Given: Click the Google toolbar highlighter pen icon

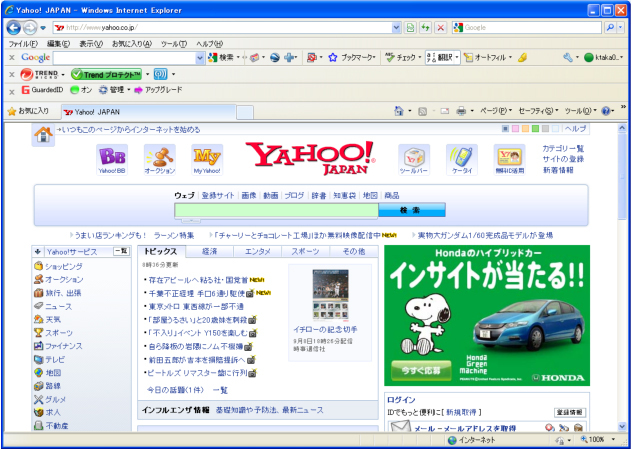Looking at the screenshot, I should point(522,58).
